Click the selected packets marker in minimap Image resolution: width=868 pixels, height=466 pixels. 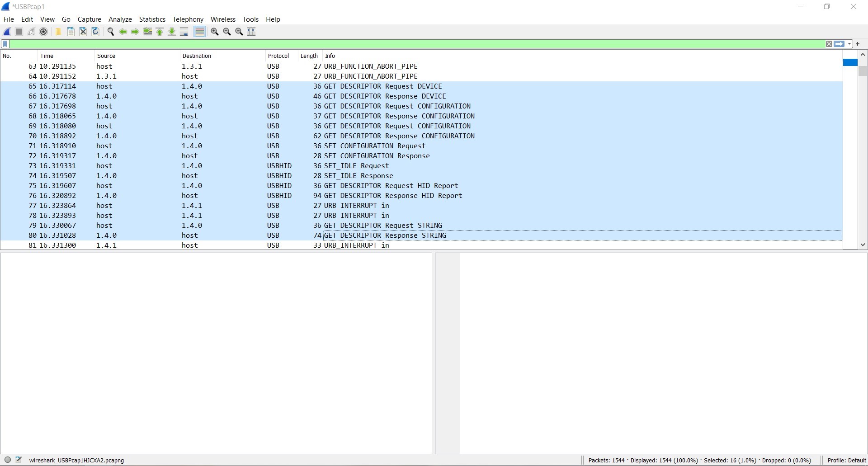(x=850, y=62)
